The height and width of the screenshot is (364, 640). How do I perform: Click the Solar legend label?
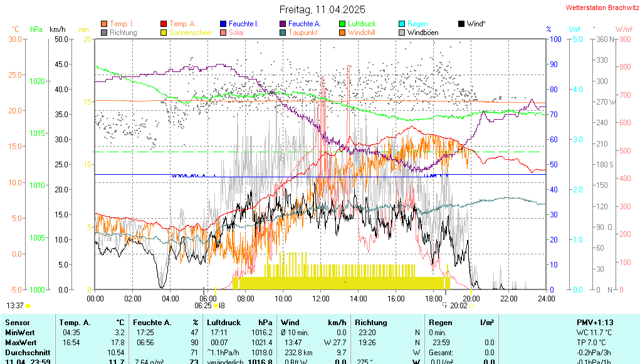(x=236, y=33)
